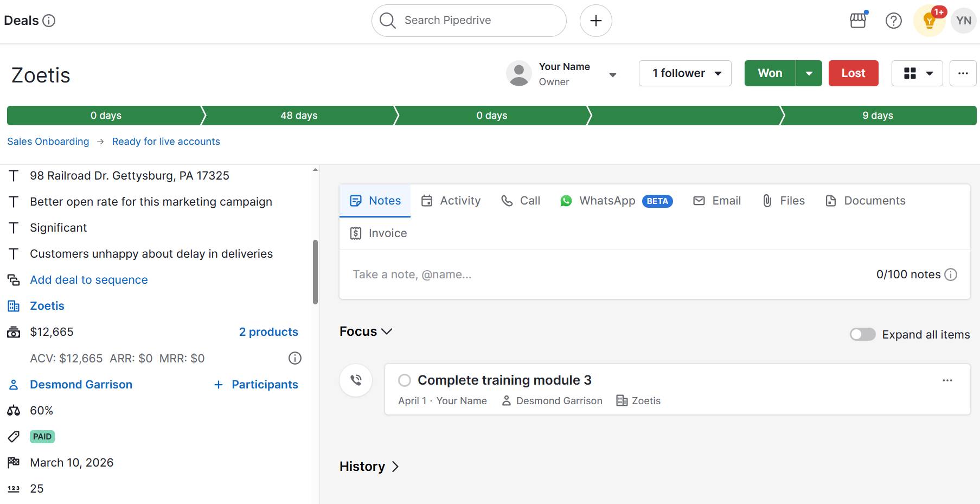Click the expected close date flag icon
Image resolution: width=980 pixels, height=504 pixels.
[14, 463]
